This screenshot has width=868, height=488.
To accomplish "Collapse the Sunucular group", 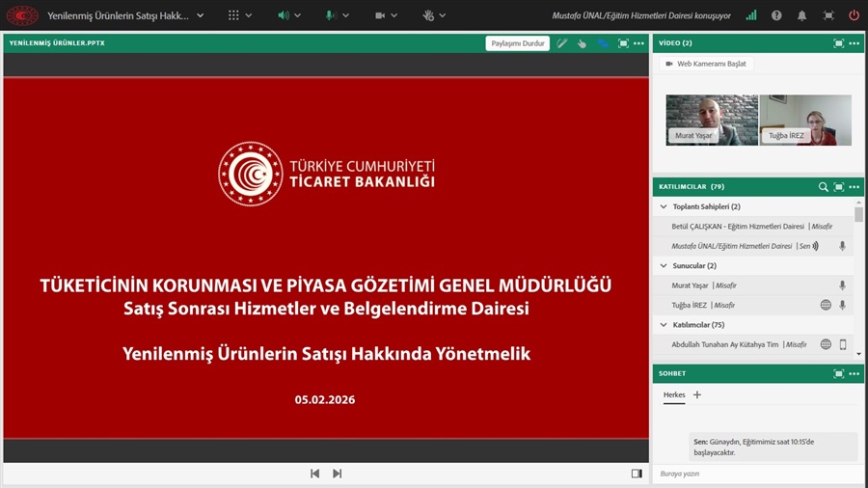I will 664,265.
